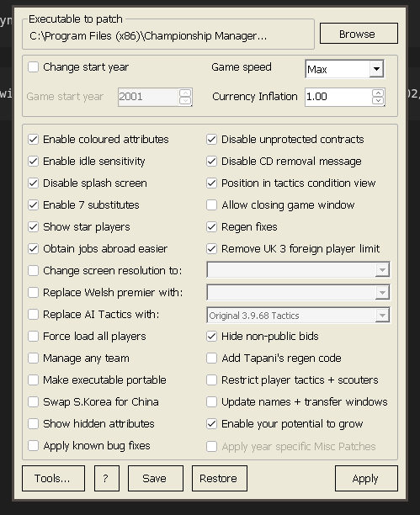
Task: Restore the saved settings
Action: 220,478
